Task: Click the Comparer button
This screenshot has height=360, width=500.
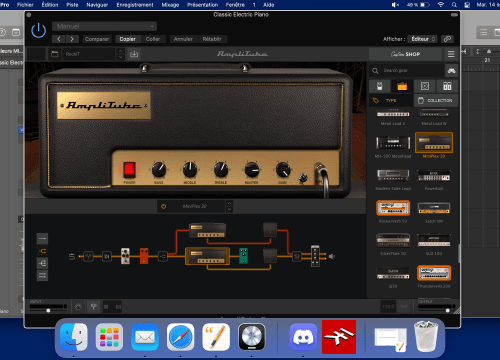Action: 97,39
